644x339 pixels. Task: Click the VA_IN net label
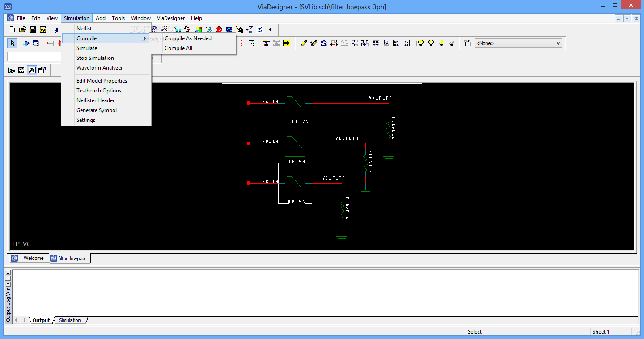click(x=270, y=101)
